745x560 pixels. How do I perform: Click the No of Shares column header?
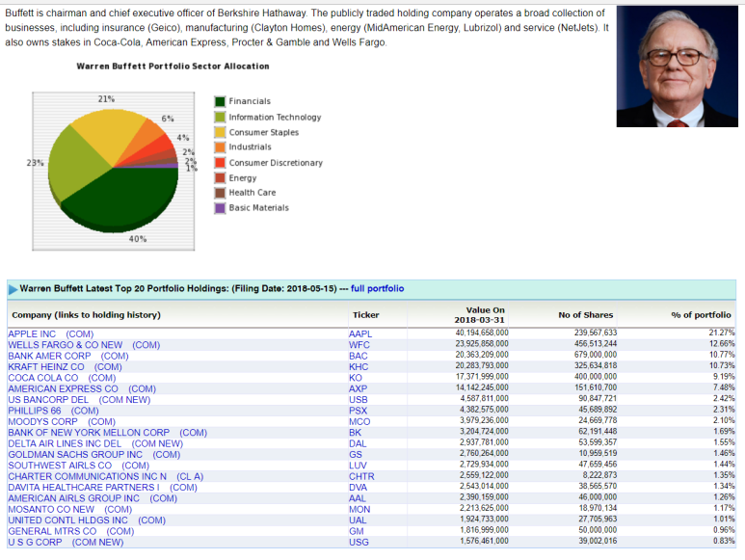click(586, 315)
